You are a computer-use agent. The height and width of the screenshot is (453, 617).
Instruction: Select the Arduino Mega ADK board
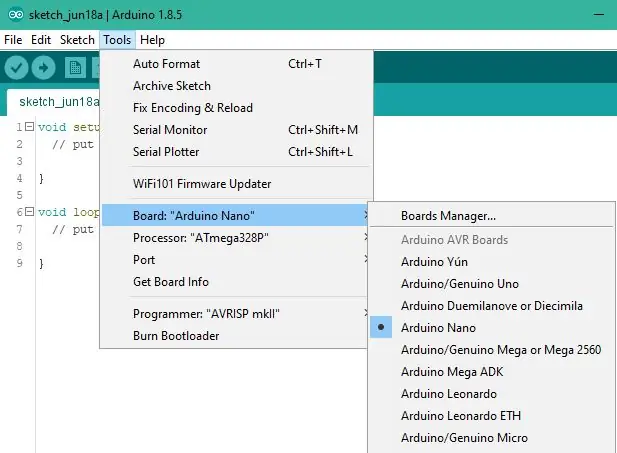tap(492, 372)
